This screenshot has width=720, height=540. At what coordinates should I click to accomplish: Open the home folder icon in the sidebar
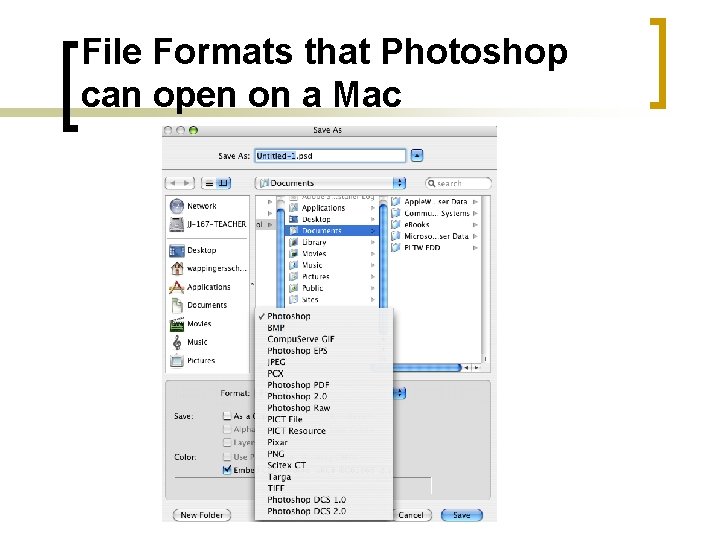[177, 268]
